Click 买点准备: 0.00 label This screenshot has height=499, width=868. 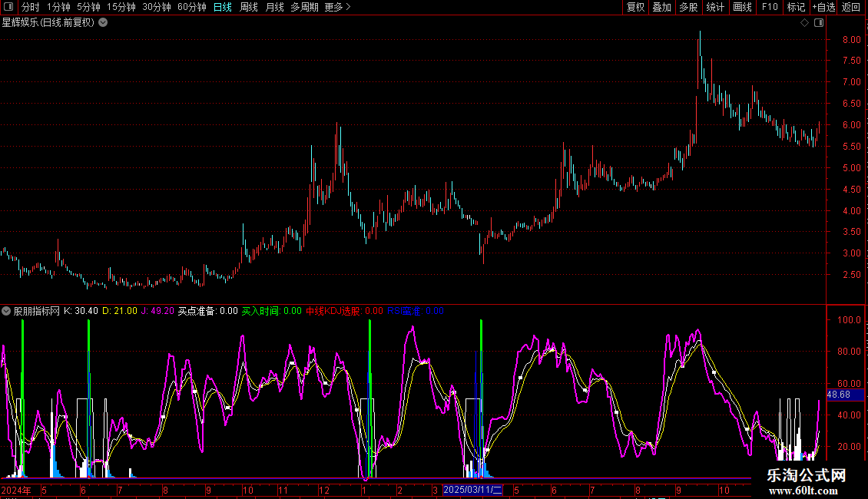(207, 311)
